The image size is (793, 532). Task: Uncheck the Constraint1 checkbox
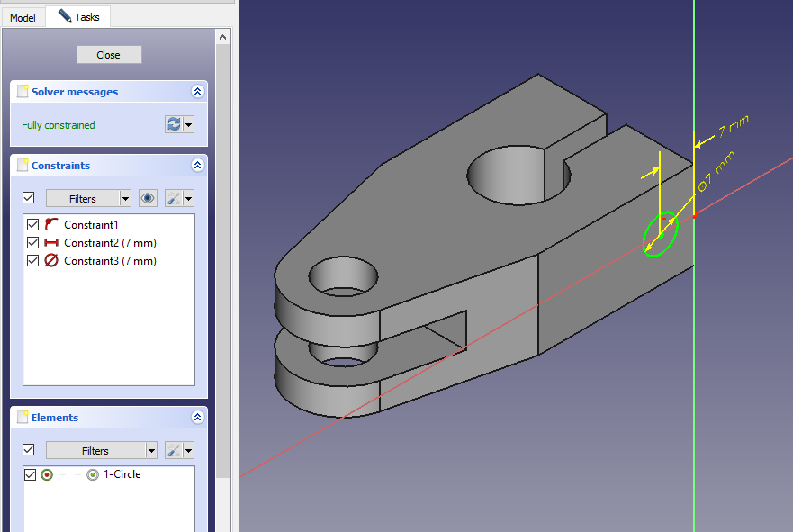33,224
